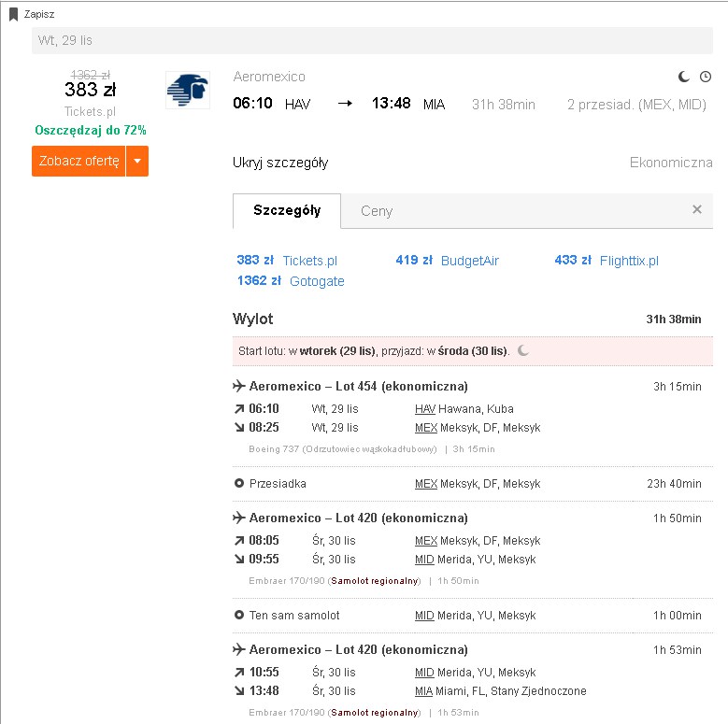
Task: Click the Przesiadka layover circle icon
Action: (x=238, y=484)
